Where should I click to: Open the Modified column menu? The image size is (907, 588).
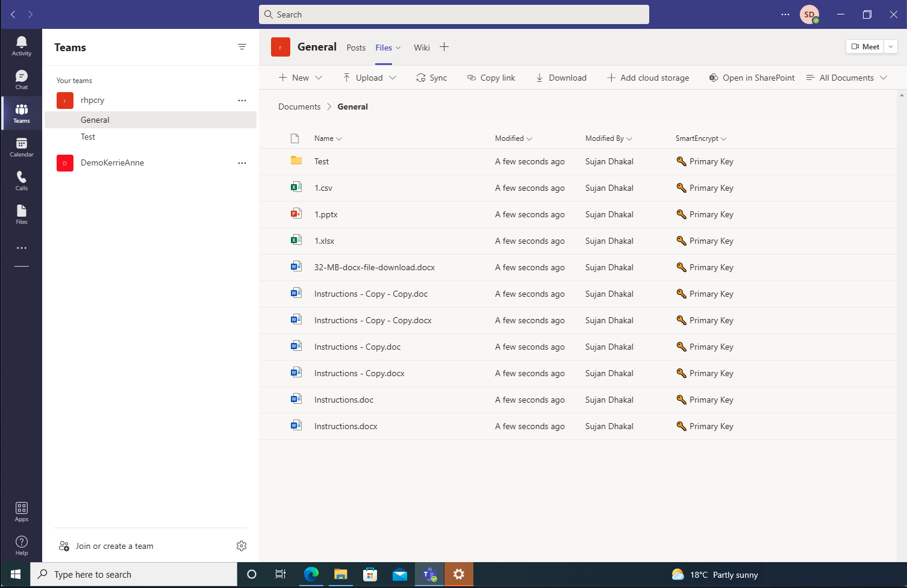[514, 138]
